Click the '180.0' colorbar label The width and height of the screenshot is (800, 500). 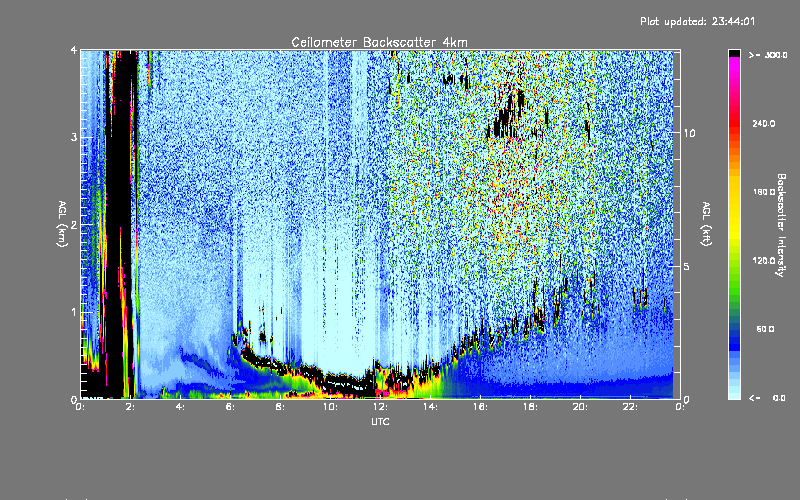(x=764, y=192)
